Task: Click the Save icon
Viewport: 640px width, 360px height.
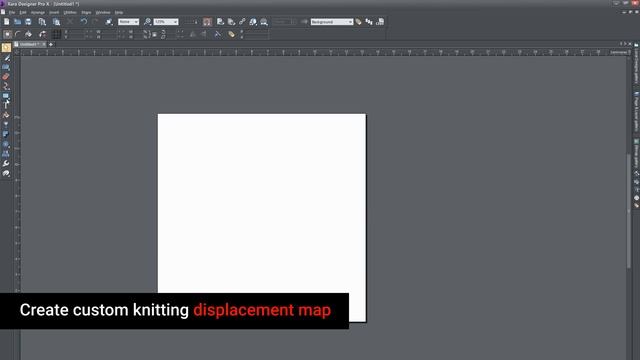Action: click(28, 22)
